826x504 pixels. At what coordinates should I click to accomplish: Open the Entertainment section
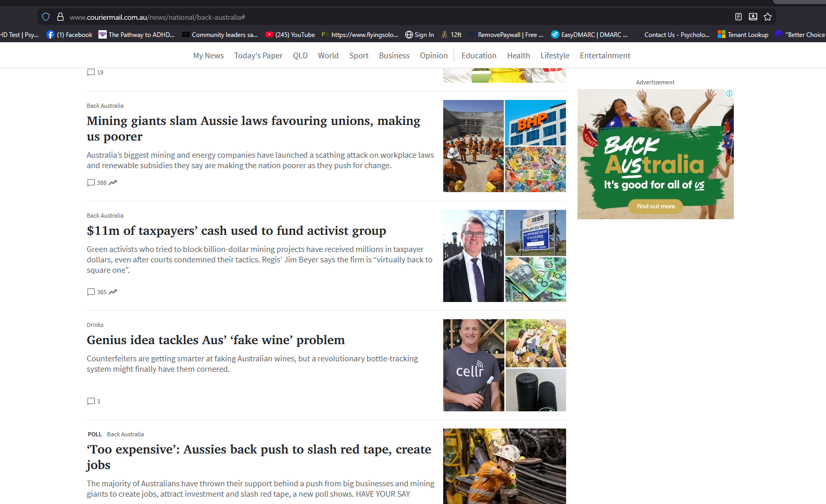pyautogui.click(x=605, y=56)
